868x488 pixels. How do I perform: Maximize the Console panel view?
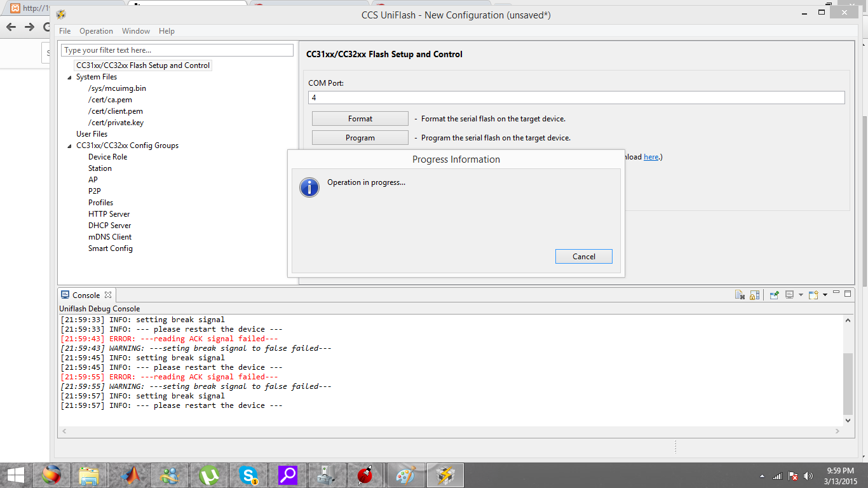pos(848,294)
